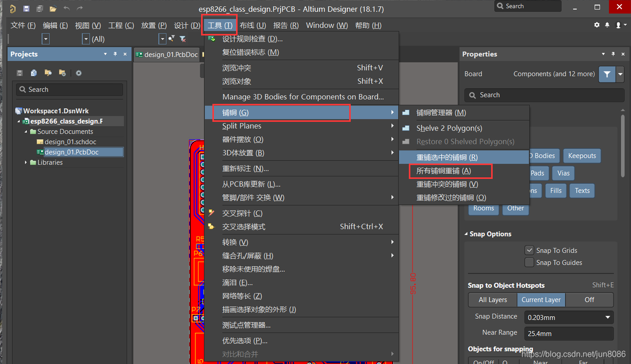This screenshot has height=364, width=631.
Task: Click the Pads filter button
Action: click(537, 173)
